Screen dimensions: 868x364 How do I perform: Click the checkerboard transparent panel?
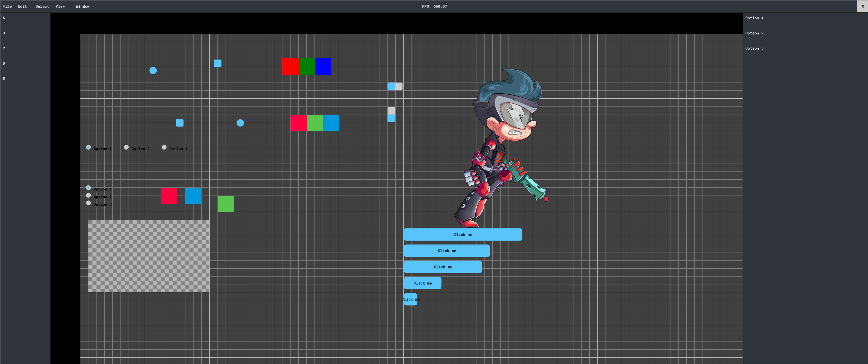pyautogui.click(x=148, y=256)
